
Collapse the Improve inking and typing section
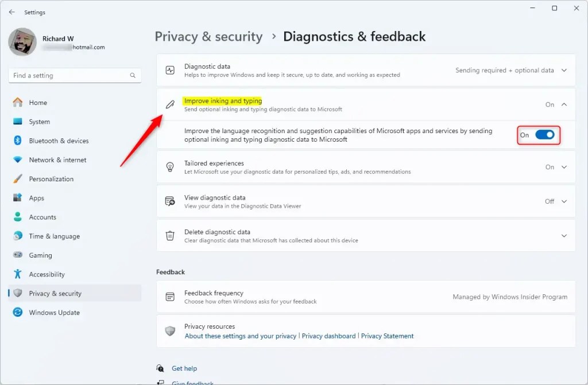tap(564, 104)
